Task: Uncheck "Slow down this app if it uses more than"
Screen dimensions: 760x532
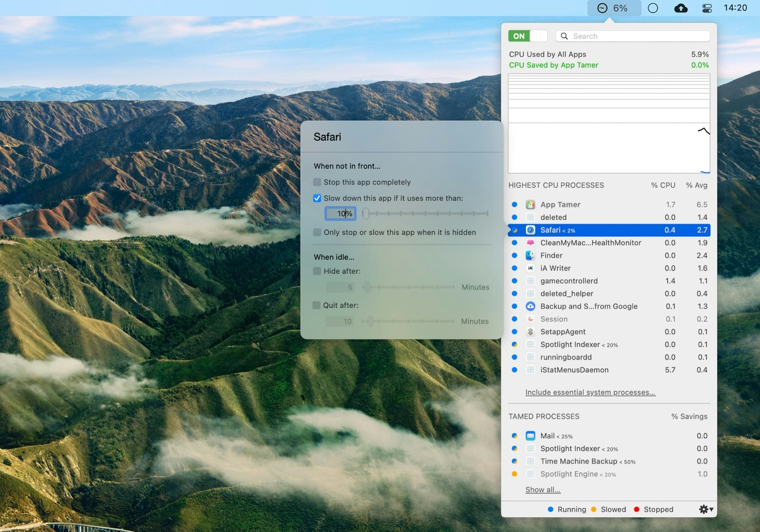Action: tap(317, 198)
